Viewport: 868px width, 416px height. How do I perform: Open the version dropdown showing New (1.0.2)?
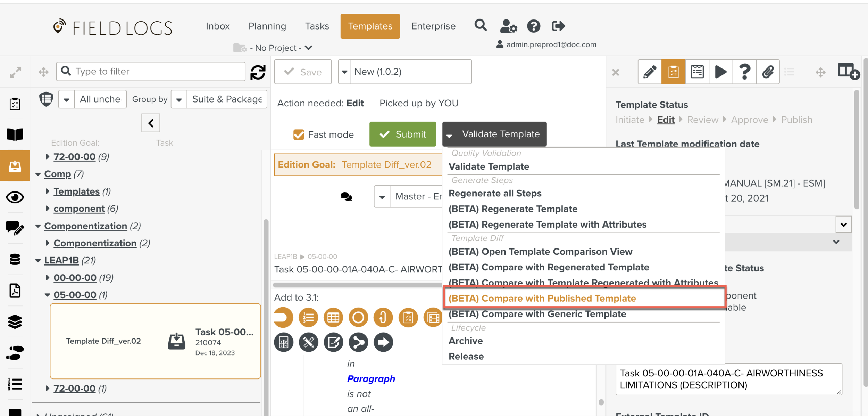(344, 72)
